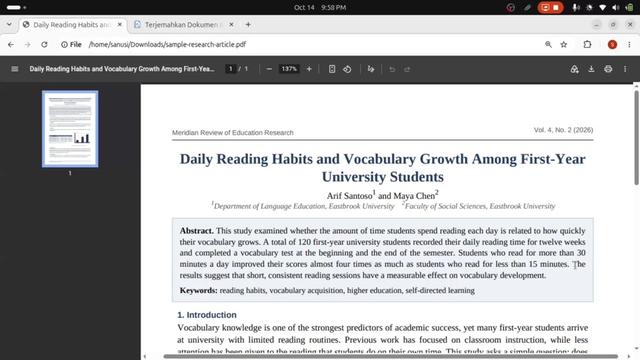Select the page 1 thumbnail
This screenshot has height=360, width=640.
pos(70,129)
